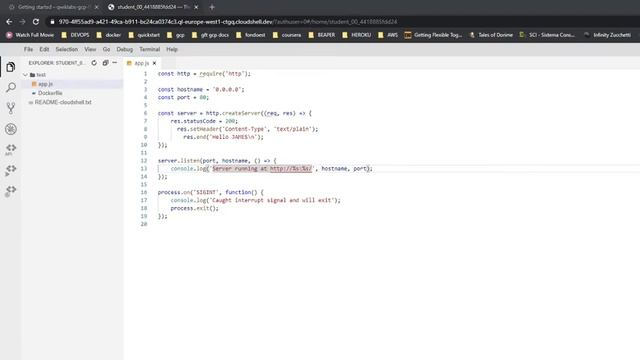Open the gcp bookmark folder

click(176, 35)
